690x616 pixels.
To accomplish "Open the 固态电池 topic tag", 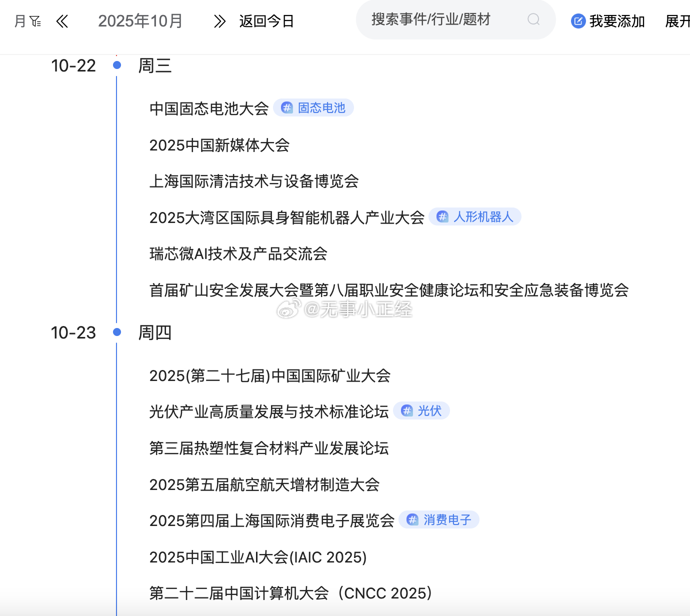I will click(313, 107).
